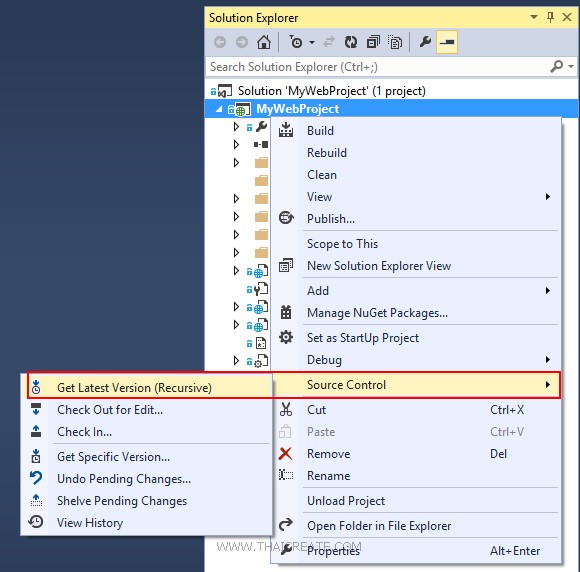This screenshot has width=580, height=572.
Task: Expand the first folder node in the tree
Action: click(236, 162)
